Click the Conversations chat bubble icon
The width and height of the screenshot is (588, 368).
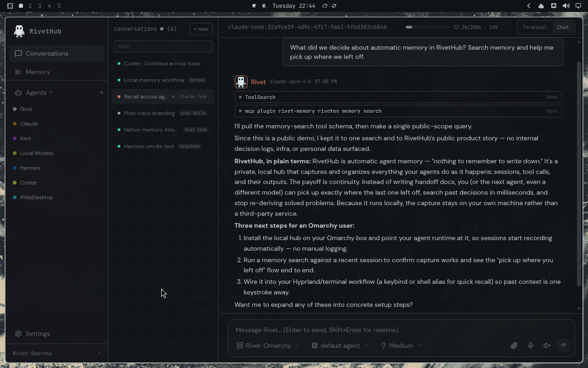click(x=18, y=53)
